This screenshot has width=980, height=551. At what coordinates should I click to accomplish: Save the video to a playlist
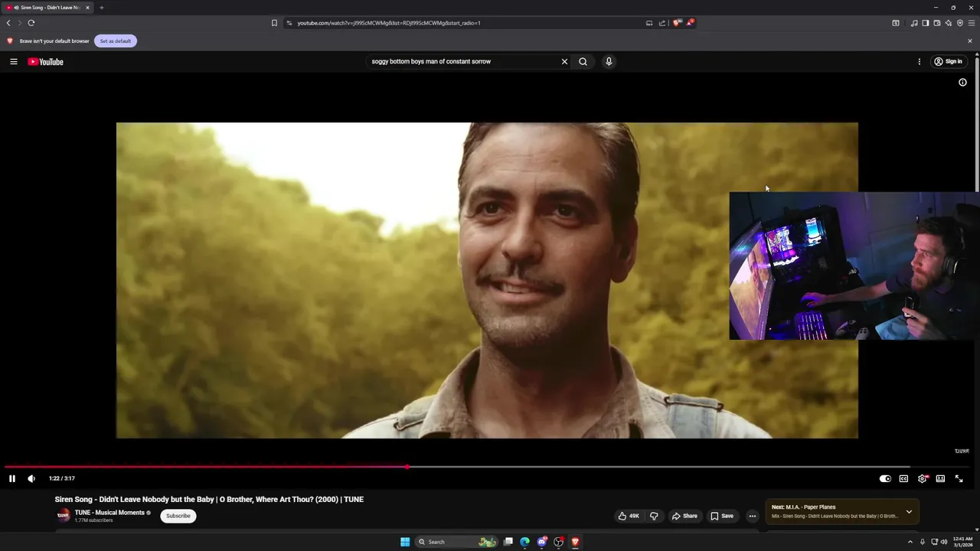click(x=722, y=516)
